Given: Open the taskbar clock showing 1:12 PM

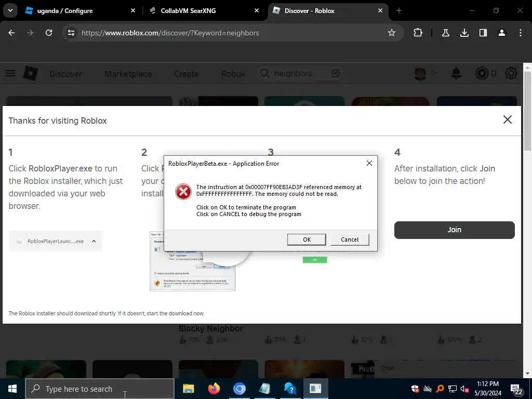Looking at the screenshot, I should click(x=487, y=389).
